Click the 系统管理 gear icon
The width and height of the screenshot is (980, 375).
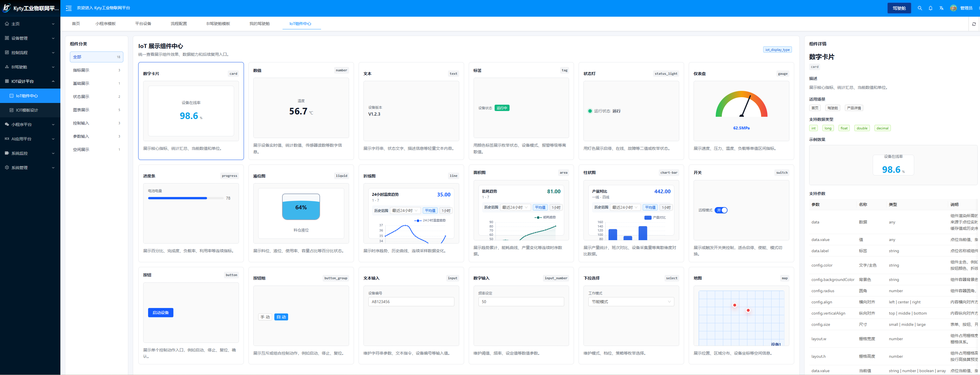point(7,168)
